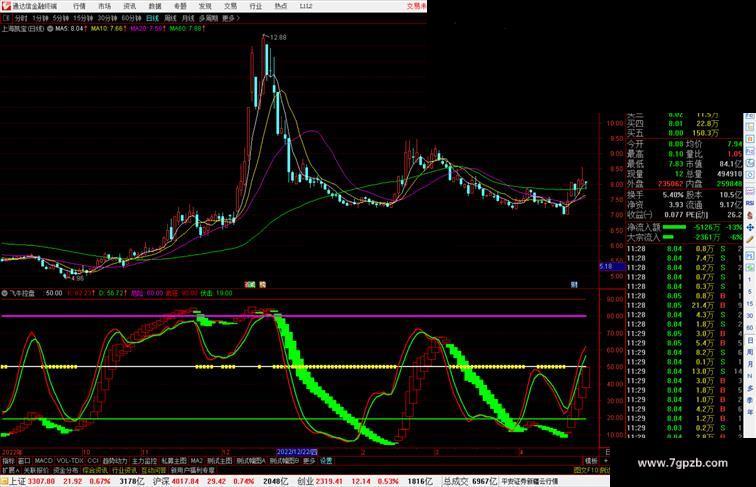Open 设置 in the indicator bar
The image size is (756, 487).
pyautogui.click(x=326, y=461)
